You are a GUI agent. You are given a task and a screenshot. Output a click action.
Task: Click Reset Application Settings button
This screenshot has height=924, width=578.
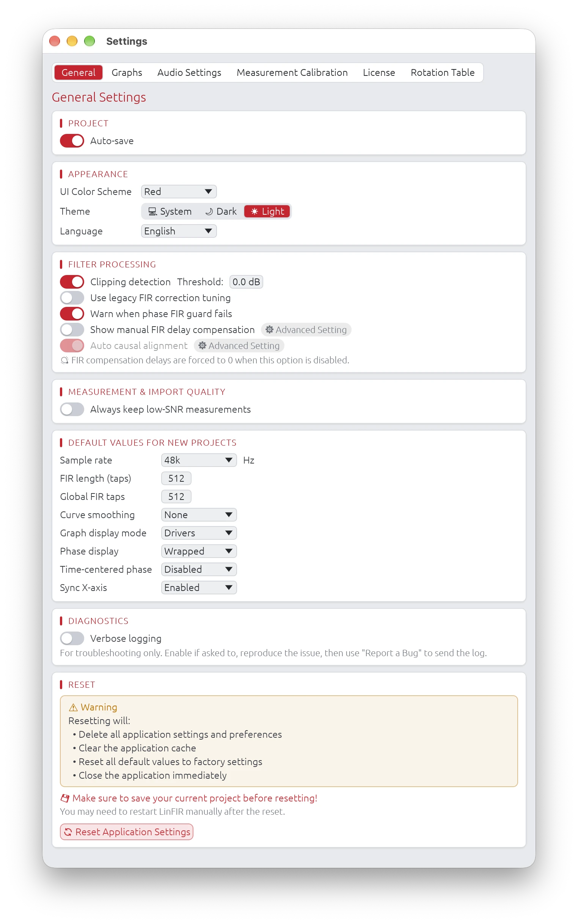coord(127,832)
